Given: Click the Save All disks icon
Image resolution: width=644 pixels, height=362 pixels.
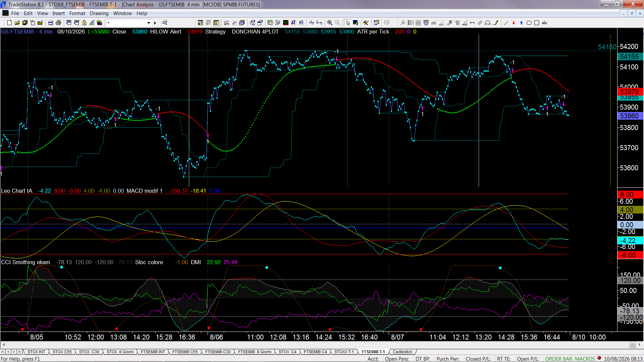Looking at the screenshot, I should click(25, 23).
